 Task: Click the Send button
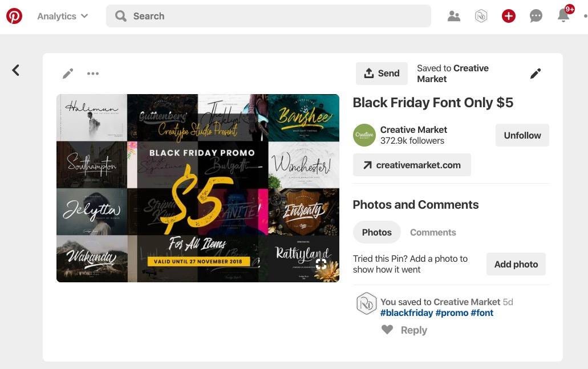tap(382, 74)
